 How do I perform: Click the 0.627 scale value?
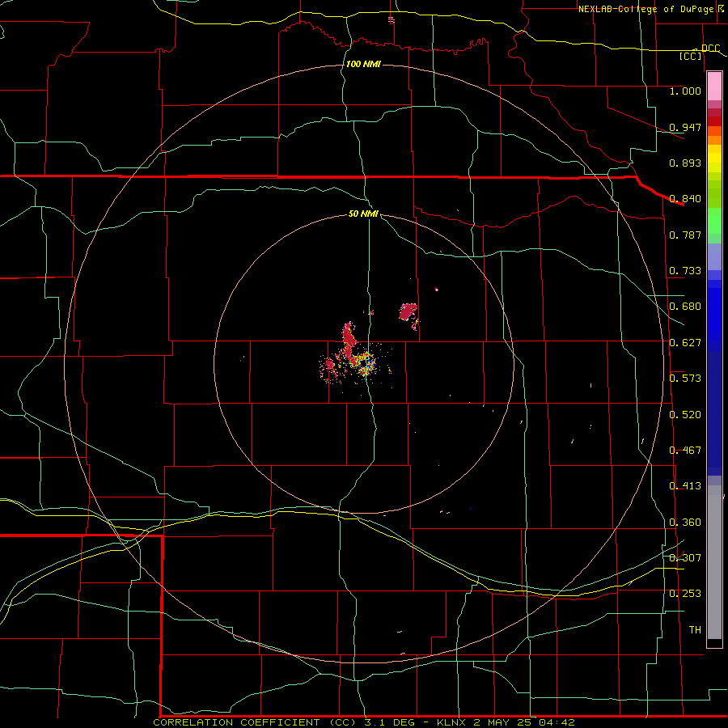coord(685,343)
